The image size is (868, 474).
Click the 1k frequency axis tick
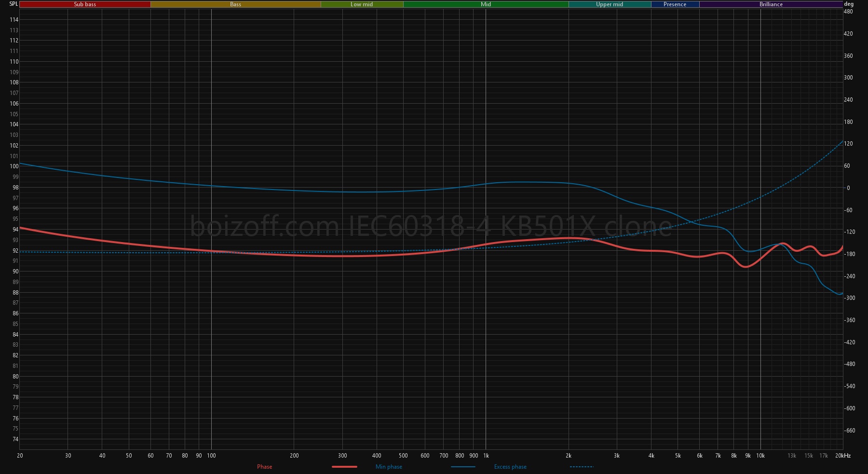pos(486,456)
